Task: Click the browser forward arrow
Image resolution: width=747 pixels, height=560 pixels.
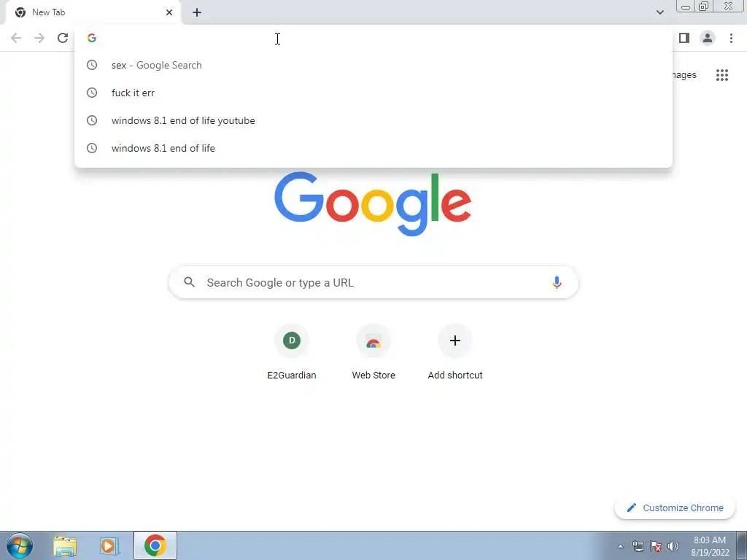Action: point(39,38)
